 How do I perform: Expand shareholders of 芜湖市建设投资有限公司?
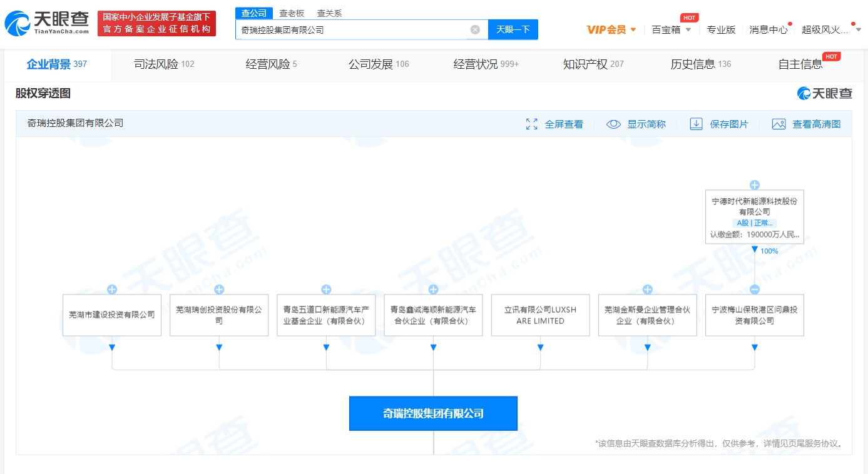(112, 290)
